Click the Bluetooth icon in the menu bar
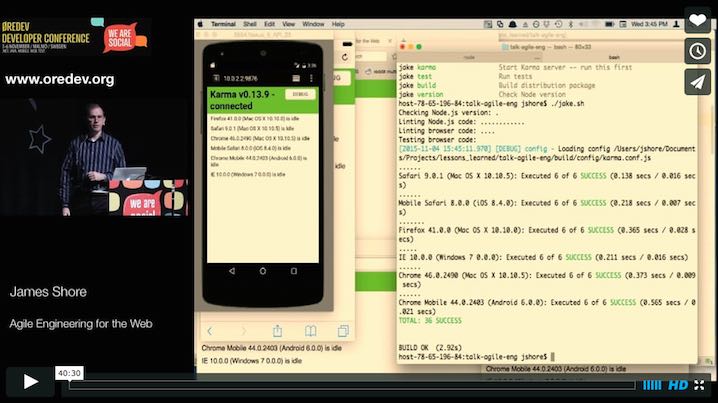 pyautogui.click(x=571, y=24)
